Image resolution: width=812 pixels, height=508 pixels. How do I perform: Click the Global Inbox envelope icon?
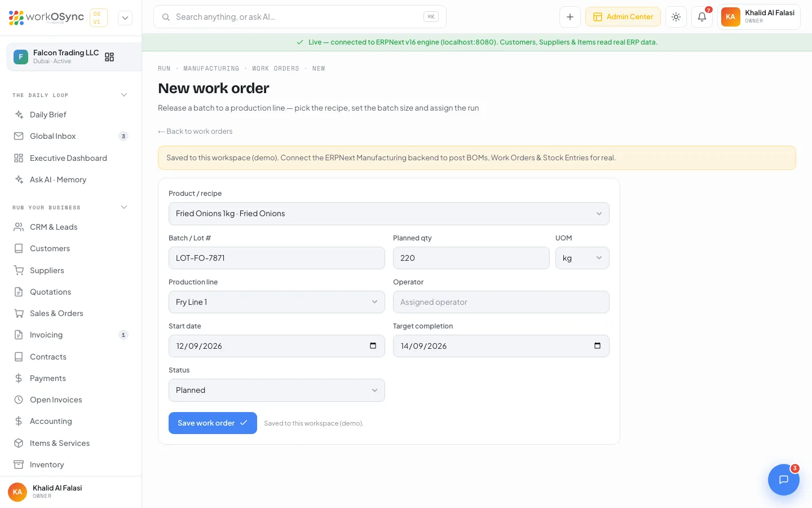pyautogui.click(x=19, y=136)
